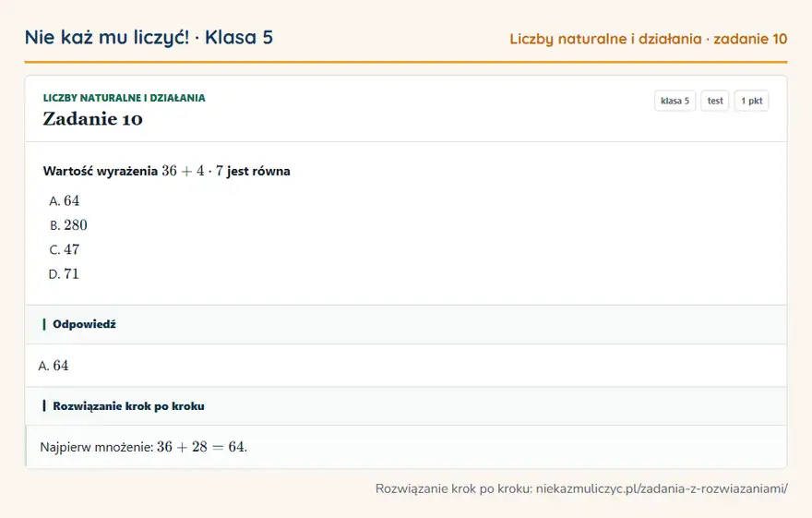Collapse the Rozwiązanie krok po kroku section
The width and height of the screenshot is (812, 518).
click(x=406, y=406)
